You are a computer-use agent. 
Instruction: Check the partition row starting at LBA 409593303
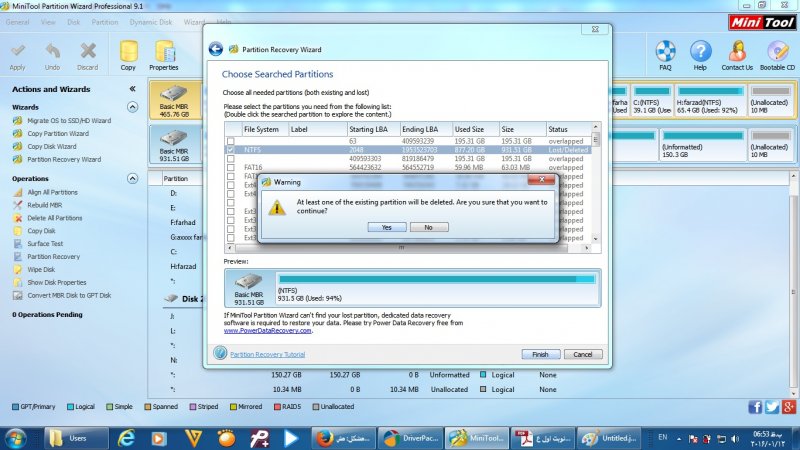click(x=231, y=159)
